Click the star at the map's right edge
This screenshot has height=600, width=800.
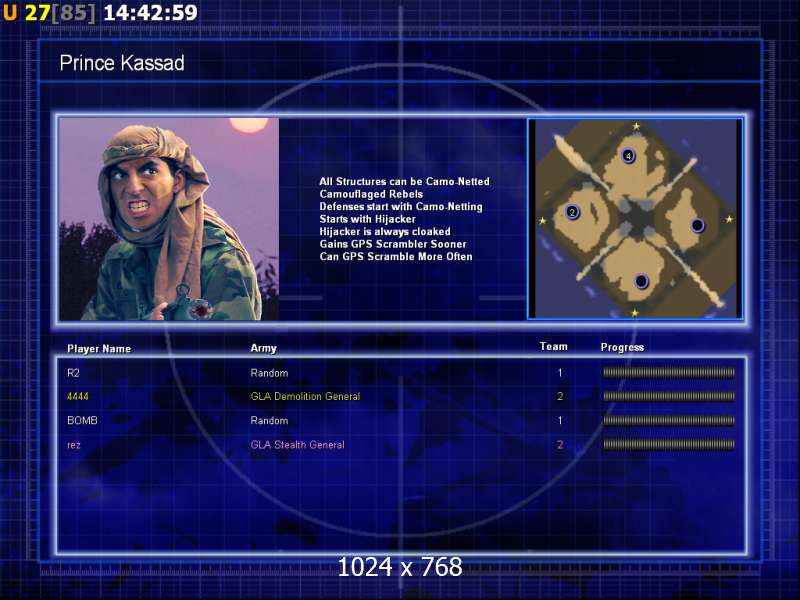[x=729, y=219]
